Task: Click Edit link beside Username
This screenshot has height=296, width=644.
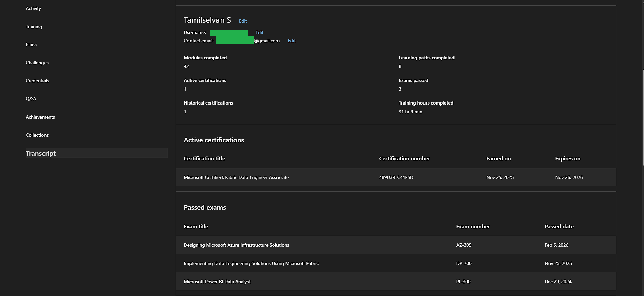Action: point(259,32)
